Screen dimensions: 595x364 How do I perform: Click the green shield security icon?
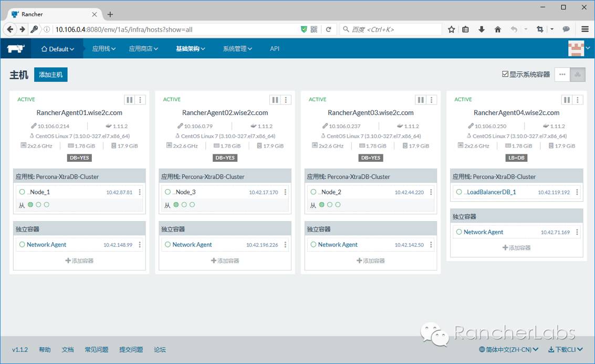point(304,29)
